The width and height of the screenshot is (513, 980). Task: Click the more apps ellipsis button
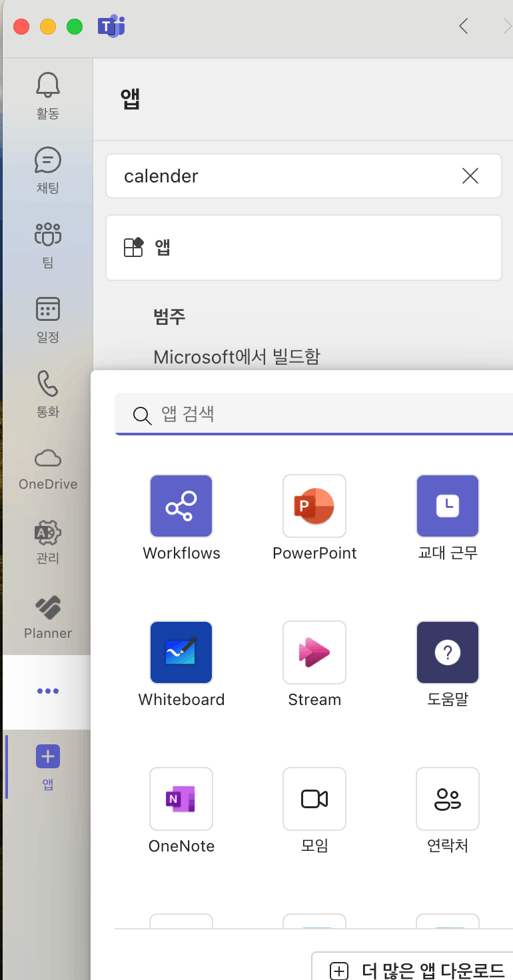coord(48,691)
